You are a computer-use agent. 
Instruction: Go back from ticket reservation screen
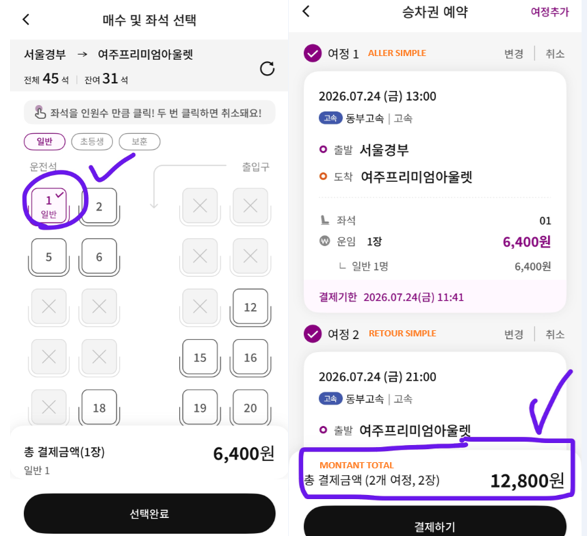pos(306,11)
